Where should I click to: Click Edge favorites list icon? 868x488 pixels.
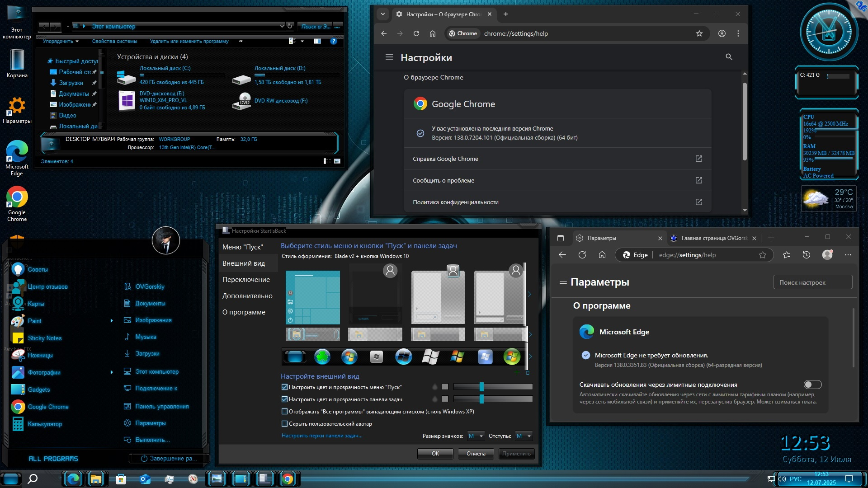tap(787, 255)
